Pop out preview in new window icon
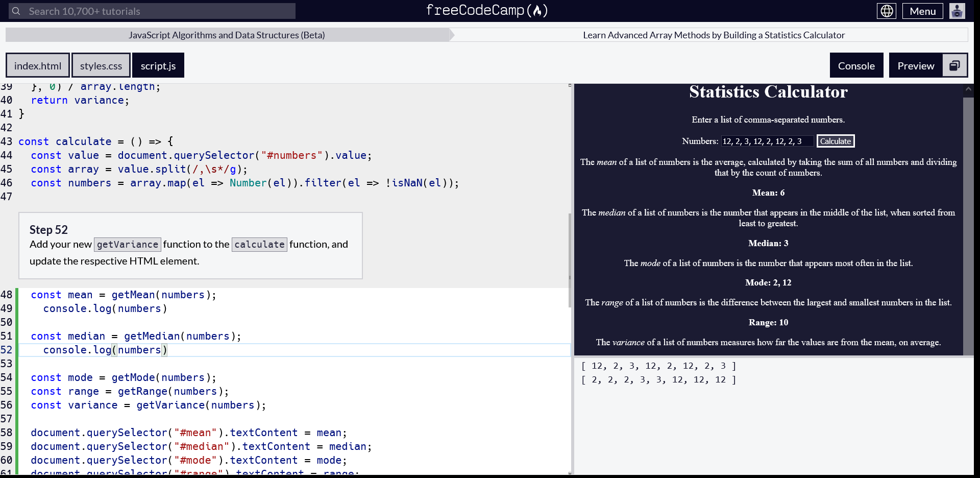980x478 pixels. pyautogui.click(x=954, y=65)
